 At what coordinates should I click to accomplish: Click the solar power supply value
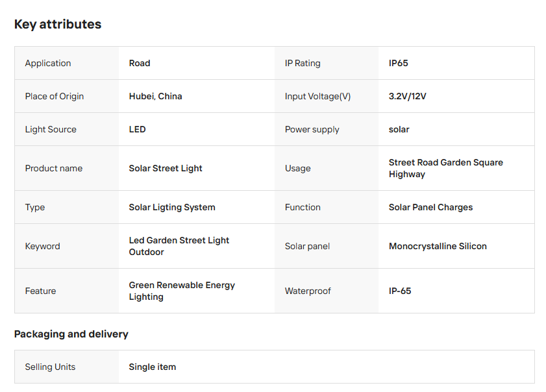coord(399,129)
